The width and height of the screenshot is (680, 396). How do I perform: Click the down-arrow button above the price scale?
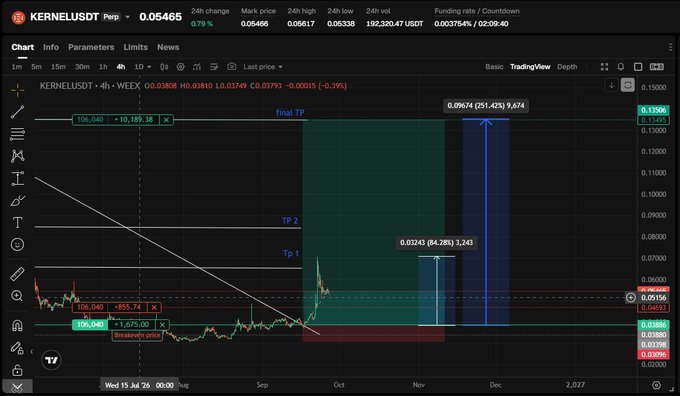coord(611,85)
